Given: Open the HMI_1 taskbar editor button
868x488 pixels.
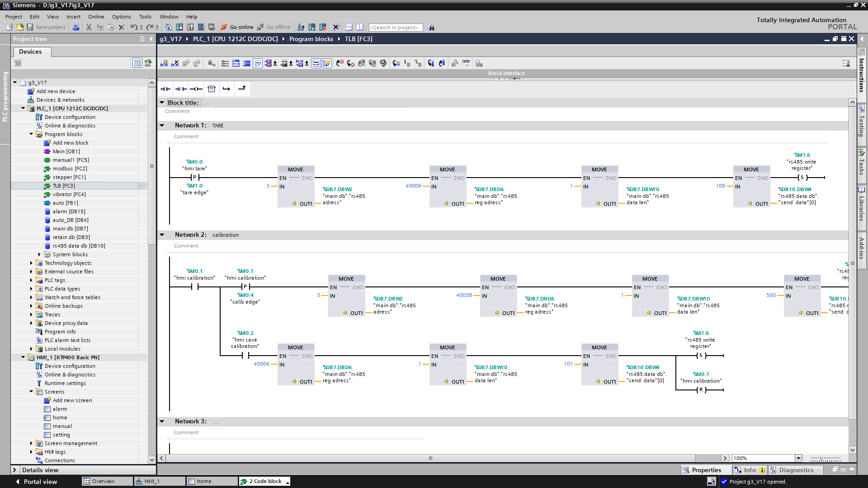Looking at the screenshot, I should 160,482.
